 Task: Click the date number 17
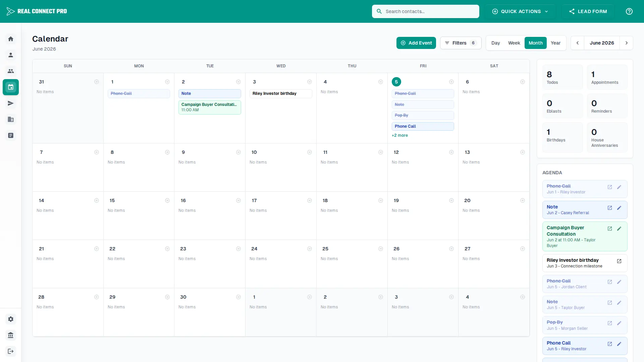(254, 200)
